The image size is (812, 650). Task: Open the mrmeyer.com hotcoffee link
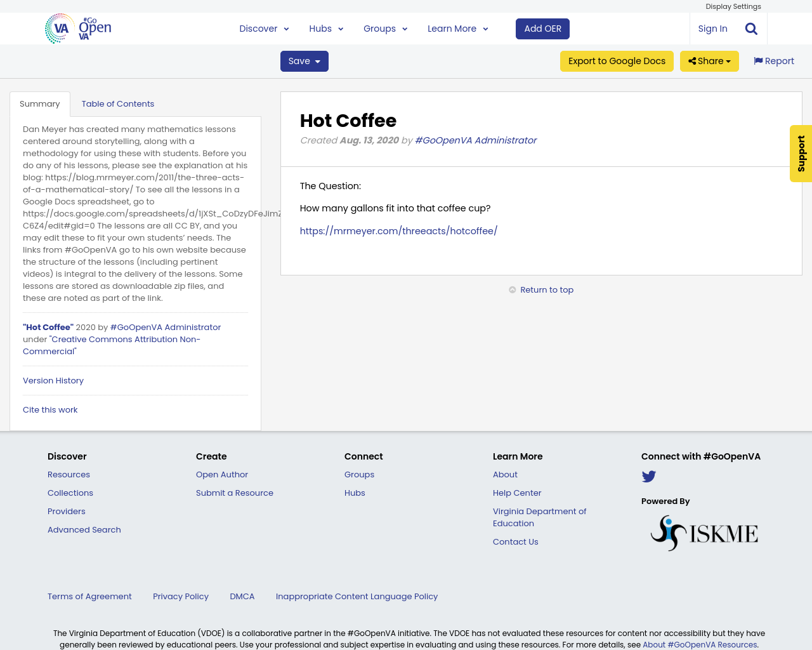point(398,230)
